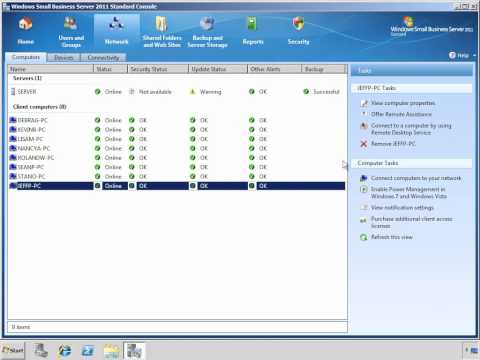480x360 pixels.
Task: Select the SERVER row
Action: tap(177, 92)
